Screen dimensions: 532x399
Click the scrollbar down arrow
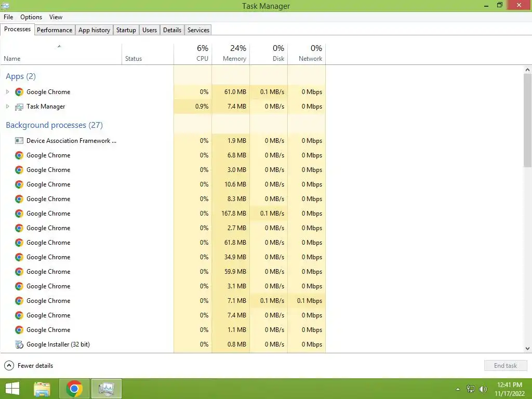[x=527, y=349]
